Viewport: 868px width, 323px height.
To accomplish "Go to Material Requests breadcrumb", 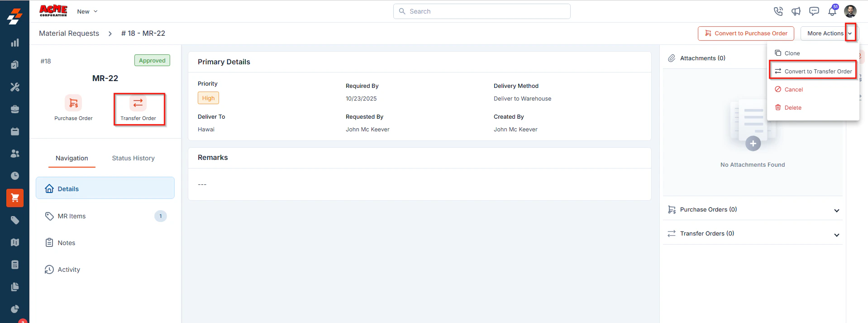I will tap(69, 33).
